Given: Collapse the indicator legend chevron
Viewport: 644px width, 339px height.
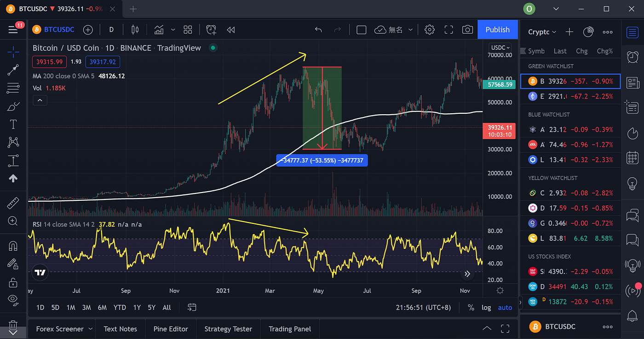Looking at the screenshot, I should pyautogui.click(x=40, y=100).
